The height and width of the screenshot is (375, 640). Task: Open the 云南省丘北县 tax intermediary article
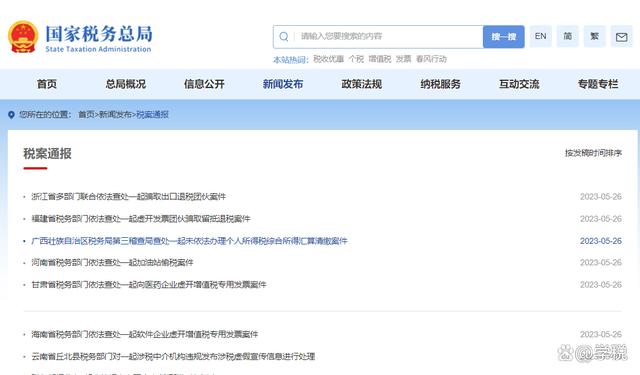173,357
